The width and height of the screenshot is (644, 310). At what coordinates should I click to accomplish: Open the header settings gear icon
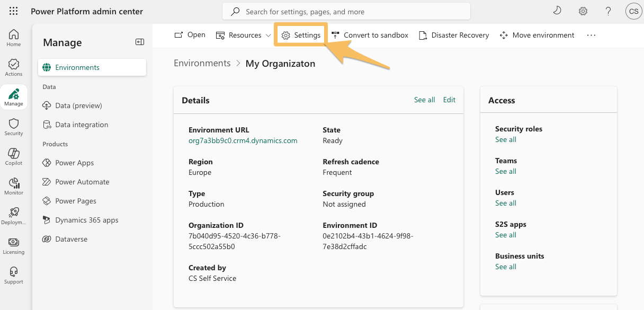[x=583, y=11]
